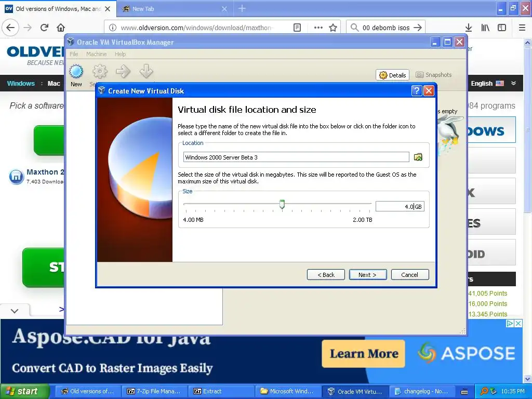532x399 pixels.
Task: Click the webpage scrollbar down arrow
Action: tap(528, 379)
